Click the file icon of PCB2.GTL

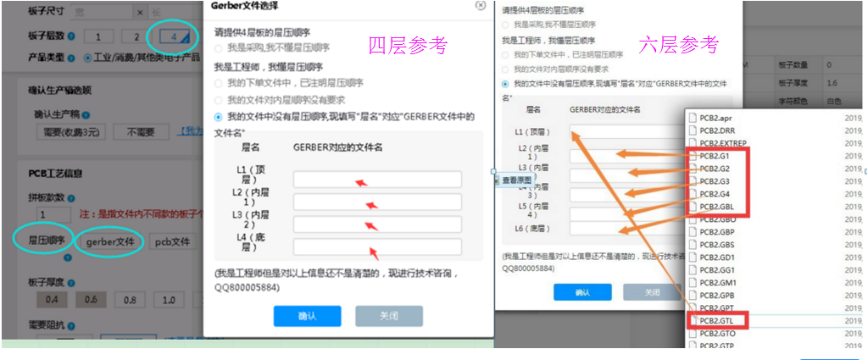[x=693, y=321]
